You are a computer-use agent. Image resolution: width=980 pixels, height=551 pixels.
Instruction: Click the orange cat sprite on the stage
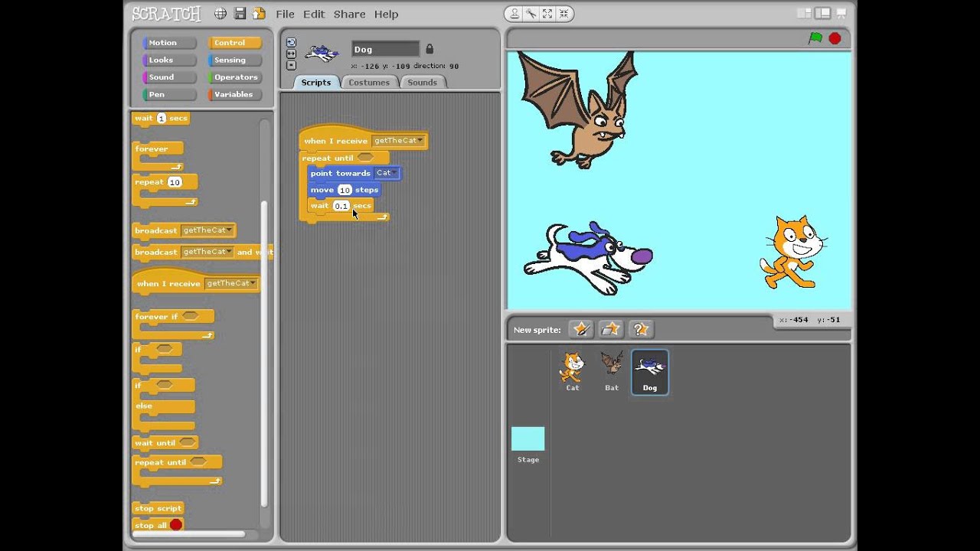793,252
